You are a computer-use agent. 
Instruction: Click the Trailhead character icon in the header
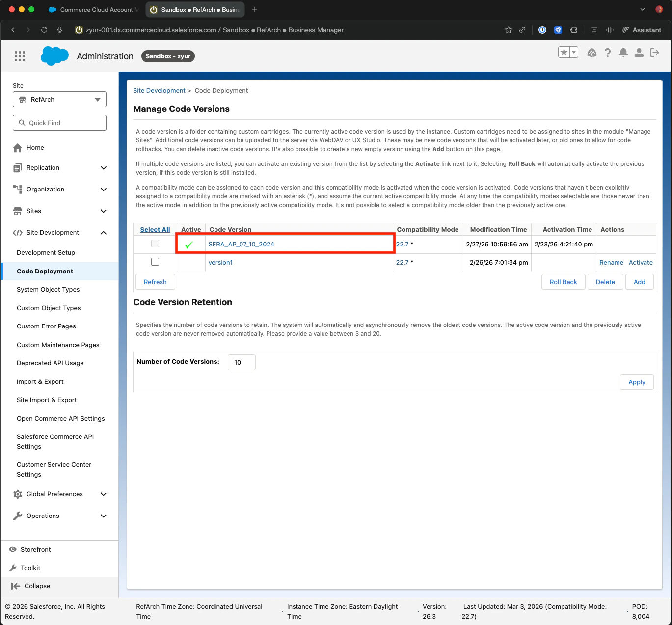592,53
